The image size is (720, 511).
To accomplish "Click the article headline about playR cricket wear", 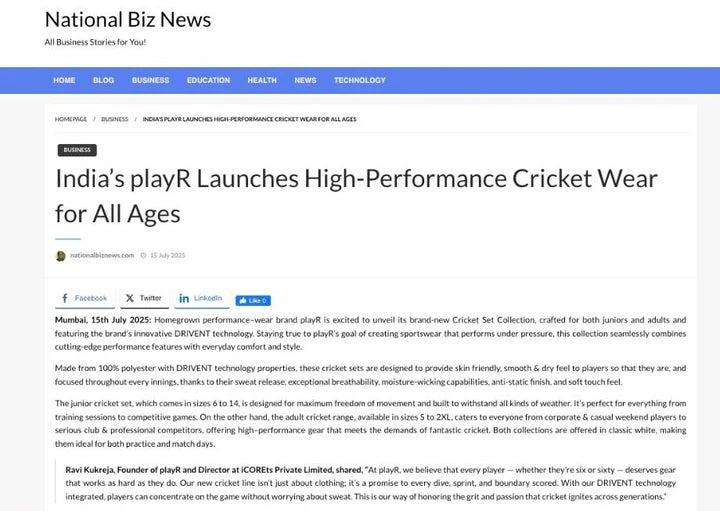I will pyautogui.click(x=356, y=196).
